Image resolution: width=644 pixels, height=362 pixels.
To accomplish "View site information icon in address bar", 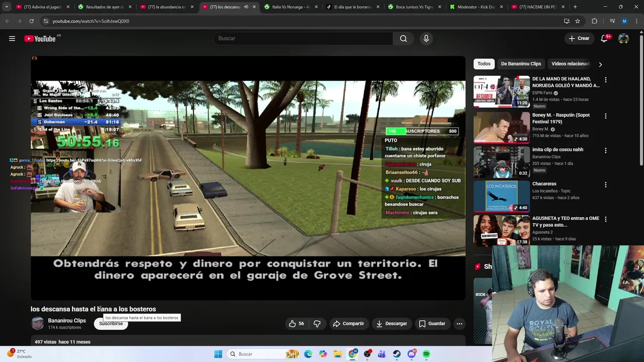I will [x=46, y=21].
